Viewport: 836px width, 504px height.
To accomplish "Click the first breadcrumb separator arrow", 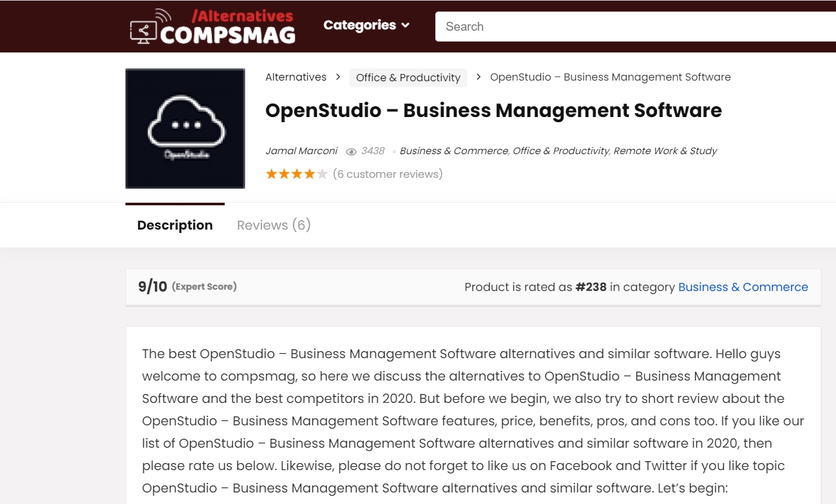I will pyautogui.click(x=338, y=77).
